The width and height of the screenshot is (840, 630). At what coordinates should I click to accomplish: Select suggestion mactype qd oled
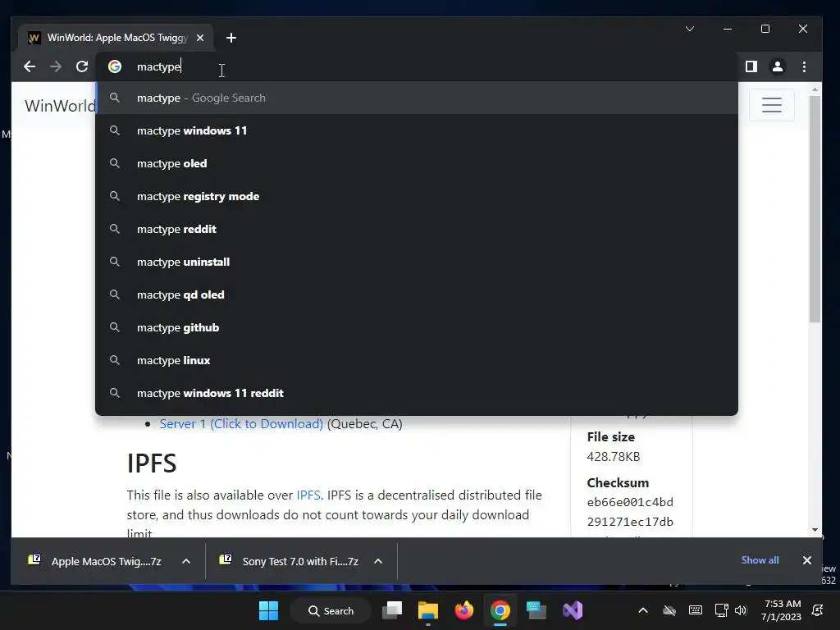[417, 294]
